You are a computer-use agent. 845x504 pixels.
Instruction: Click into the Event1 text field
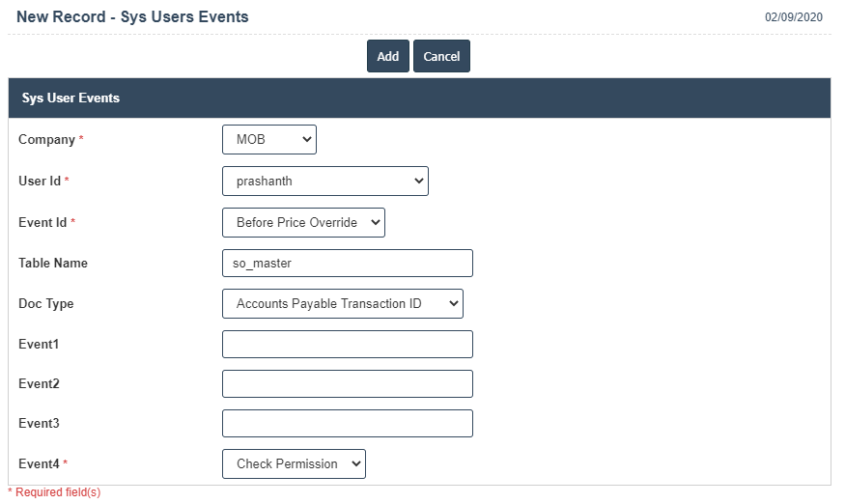(x=347, y=345)
